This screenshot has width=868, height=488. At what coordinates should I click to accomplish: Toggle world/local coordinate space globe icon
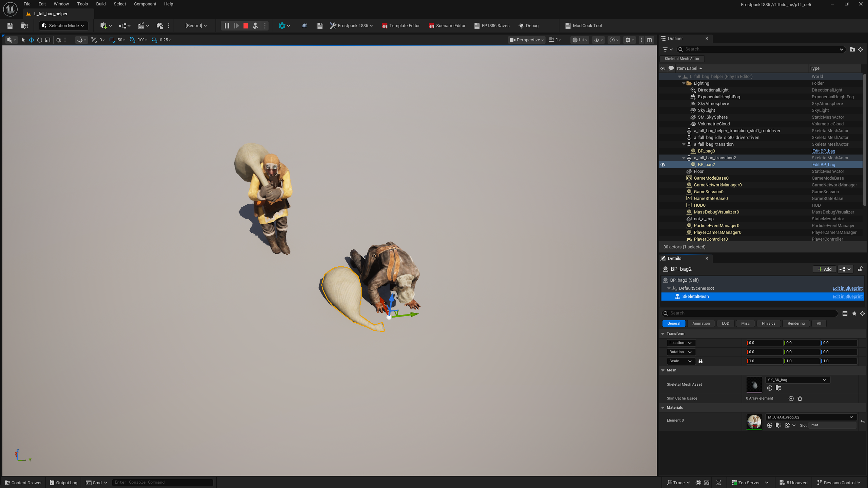tap(59, 40)
